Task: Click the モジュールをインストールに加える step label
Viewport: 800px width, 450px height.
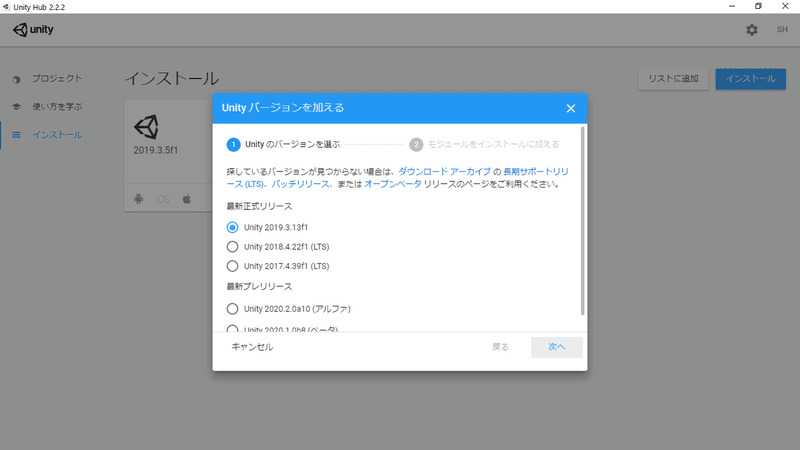Action: [493, 144]
